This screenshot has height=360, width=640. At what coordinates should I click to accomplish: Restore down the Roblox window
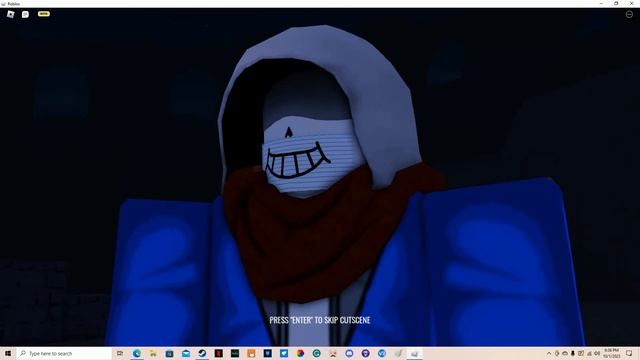pos(616,3)
